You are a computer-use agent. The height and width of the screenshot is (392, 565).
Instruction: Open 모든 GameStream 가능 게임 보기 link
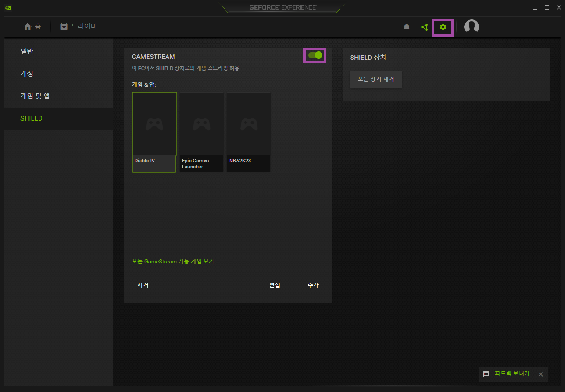tap(173, 262)
